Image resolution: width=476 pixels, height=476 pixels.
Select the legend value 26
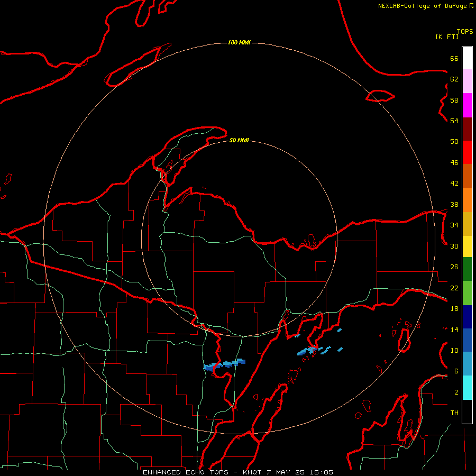(x=454, y=267)
